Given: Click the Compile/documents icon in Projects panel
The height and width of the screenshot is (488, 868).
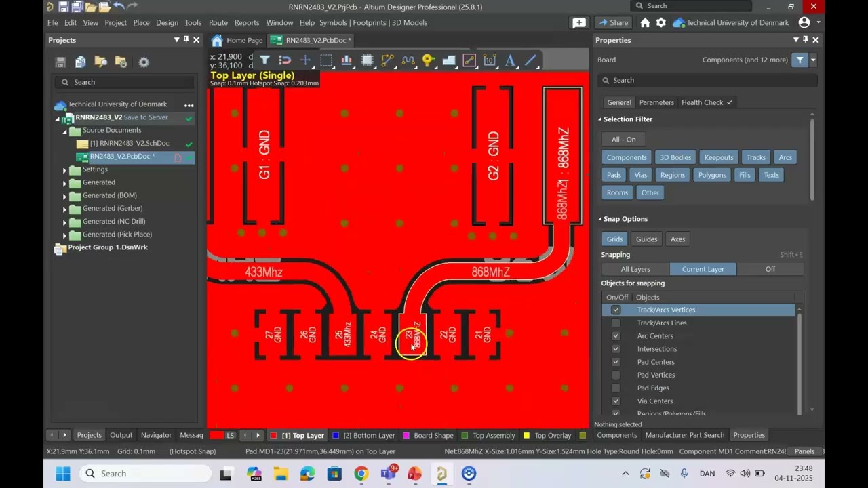Looking at the screenshot, I should (x=80, y=62).
